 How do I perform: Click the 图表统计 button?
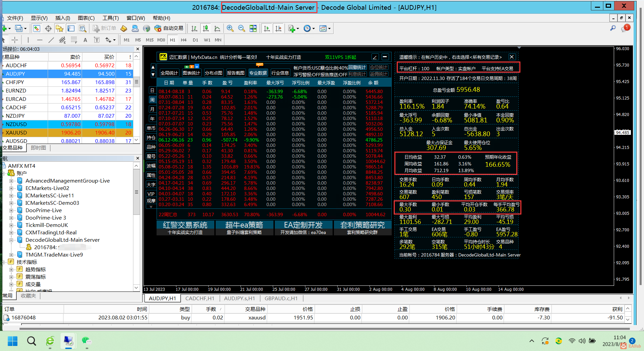tap(191, 73)
